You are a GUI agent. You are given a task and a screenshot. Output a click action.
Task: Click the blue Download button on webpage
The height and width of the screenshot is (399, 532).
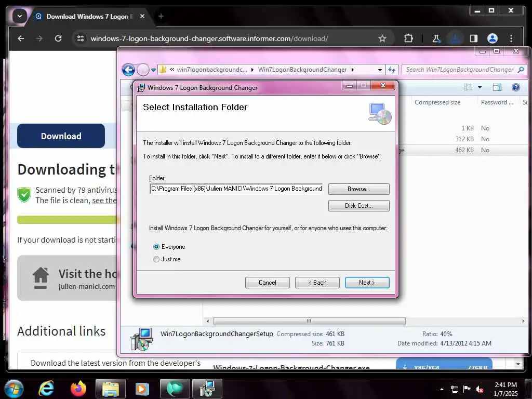[x=61, y=136]
